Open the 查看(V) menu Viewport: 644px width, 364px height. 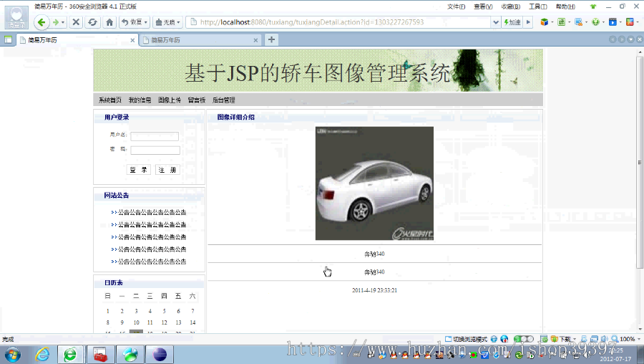[483, 6]
